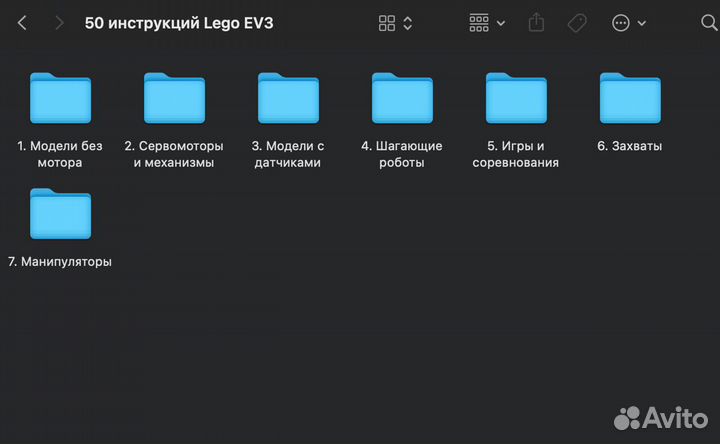The height and width of the screenshot is (444, 720).
Task: Click the "6. Захваты" folder icon
Action: tap(630, 98)
